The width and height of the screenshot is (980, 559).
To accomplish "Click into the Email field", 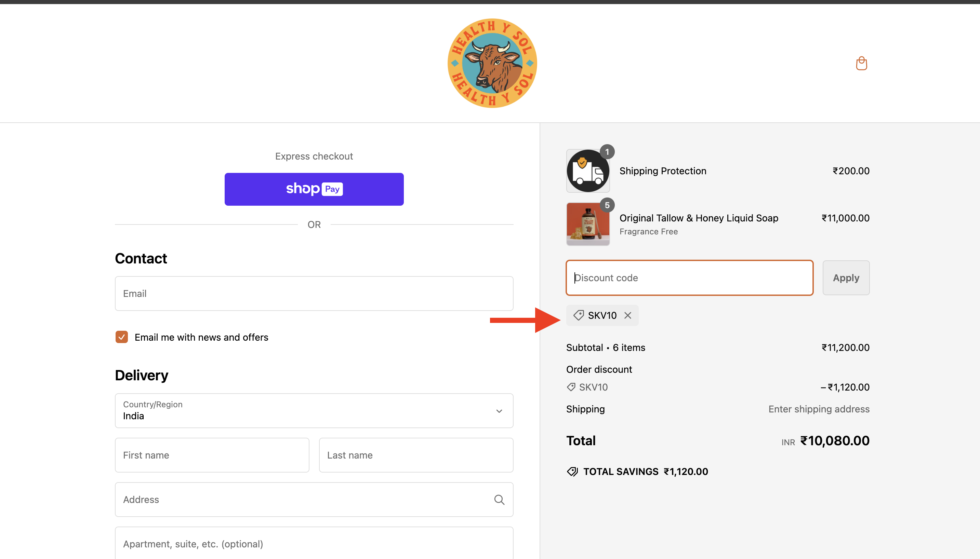I will (314, 293).
